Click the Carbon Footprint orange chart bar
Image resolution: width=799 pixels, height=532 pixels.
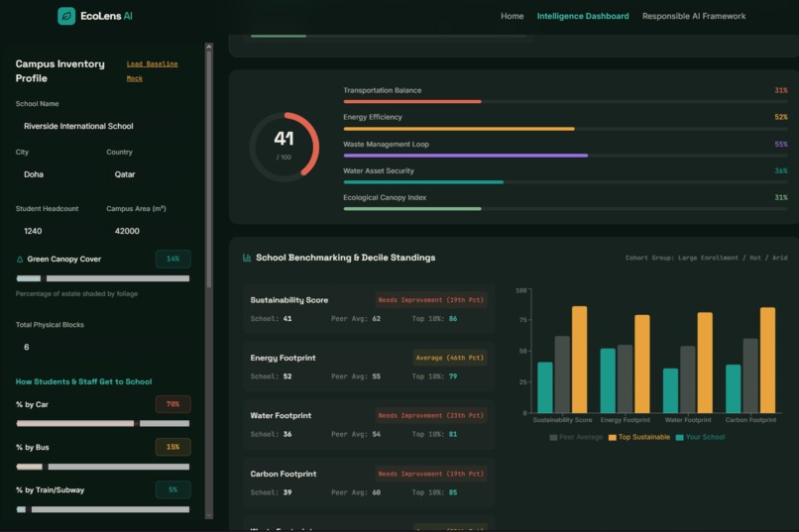pyautogui.click(x=767, y=360)
